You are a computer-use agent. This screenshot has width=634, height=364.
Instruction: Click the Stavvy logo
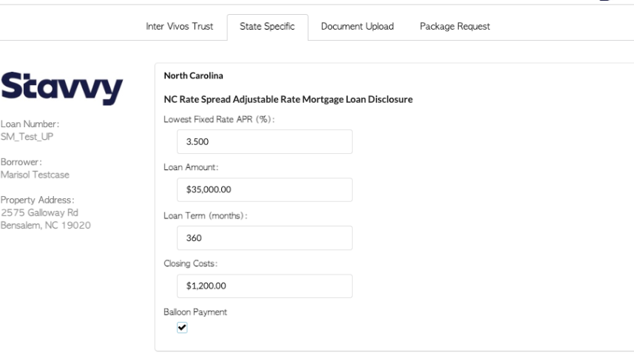pyautogui.click(x=62, y=89)
